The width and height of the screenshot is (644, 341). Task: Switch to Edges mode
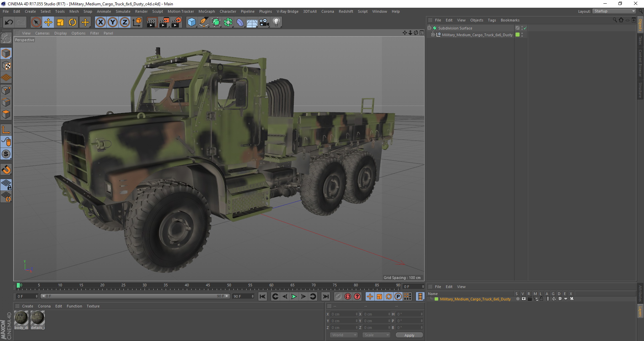click(x=6, y=102)
